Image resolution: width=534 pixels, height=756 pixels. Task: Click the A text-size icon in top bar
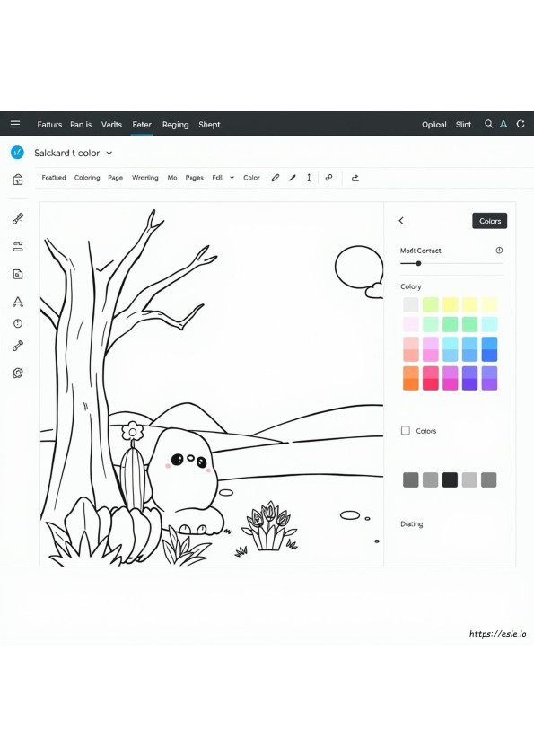point(503,124)
